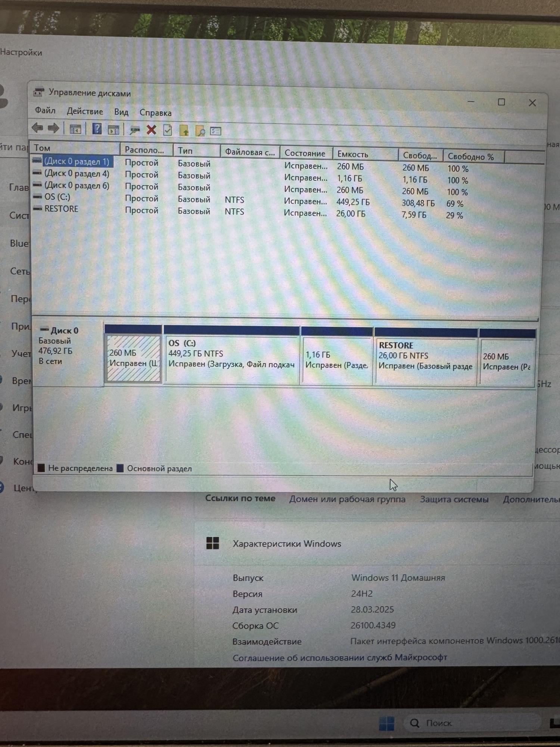The height and width of the screenshot is (747, 560).
Task: Click the rescan/connect disk toolbar icon
Action: pos(134,130)
